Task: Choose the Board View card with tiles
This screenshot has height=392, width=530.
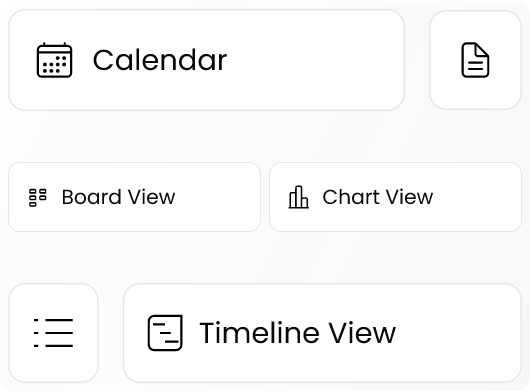Action: (135, 197)
